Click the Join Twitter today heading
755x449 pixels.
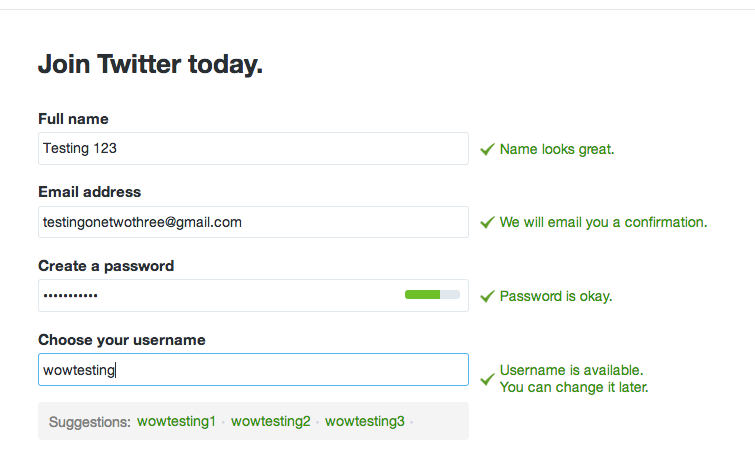[x=150, y=66]
